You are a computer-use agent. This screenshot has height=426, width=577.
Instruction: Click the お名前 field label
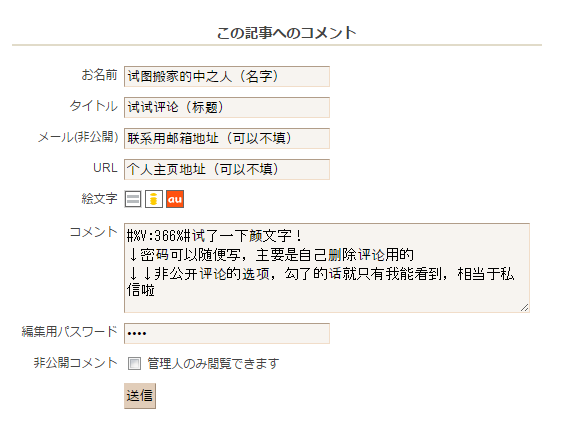point(99,75)
